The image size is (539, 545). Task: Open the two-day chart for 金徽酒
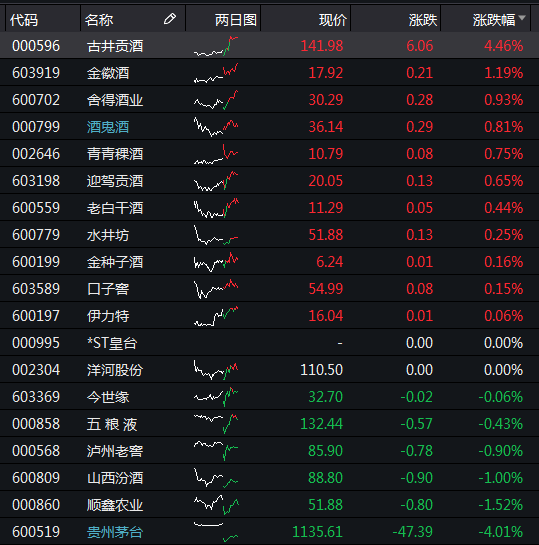coord(216,73)
